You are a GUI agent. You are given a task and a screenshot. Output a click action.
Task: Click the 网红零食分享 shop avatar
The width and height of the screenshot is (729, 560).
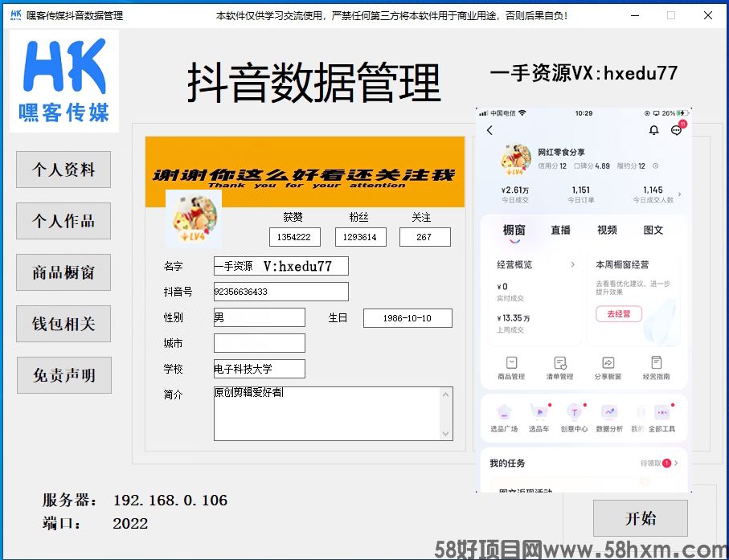tap(515, 159)
